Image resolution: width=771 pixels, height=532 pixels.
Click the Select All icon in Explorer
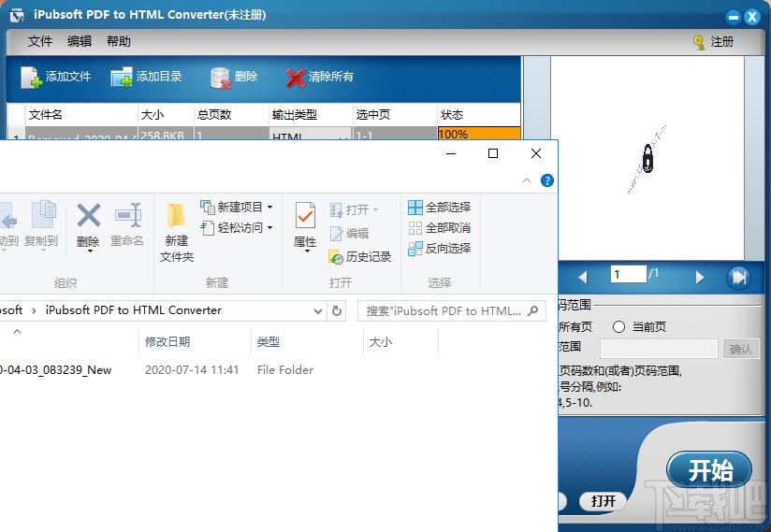click(x=415, y=208)
